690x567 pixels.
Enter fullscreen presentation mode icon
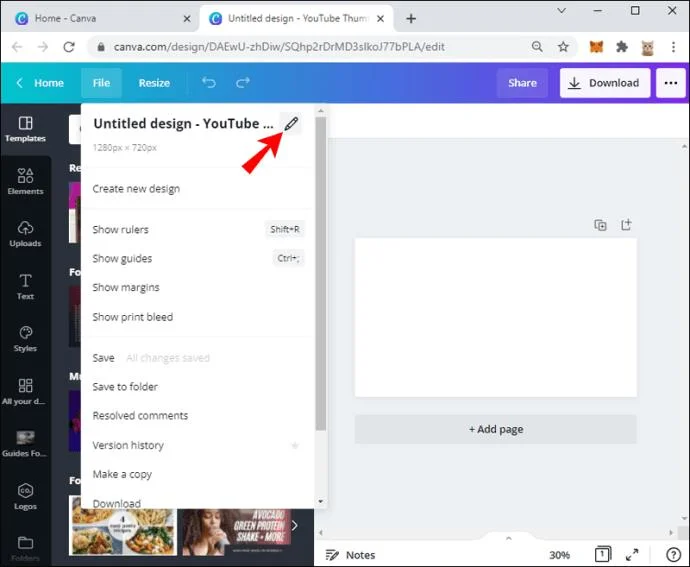click(x=632, y=555)
